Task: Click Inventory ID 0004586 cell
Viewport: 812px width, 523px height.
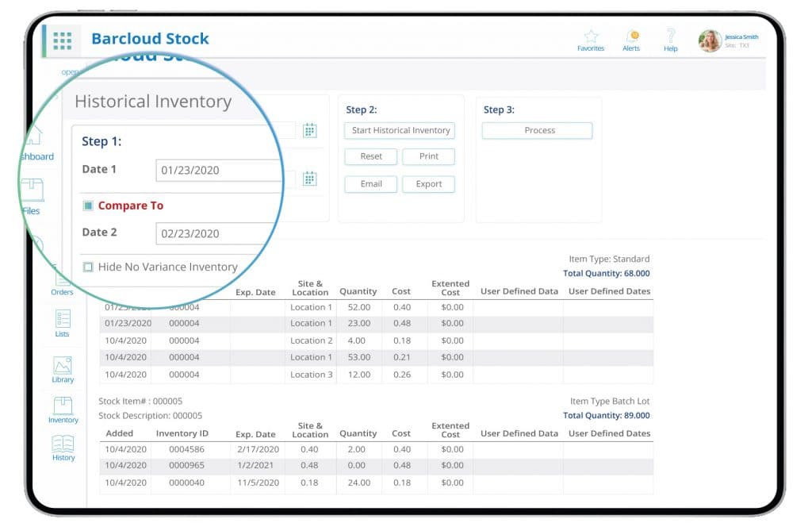Action: tap(186, 449)
